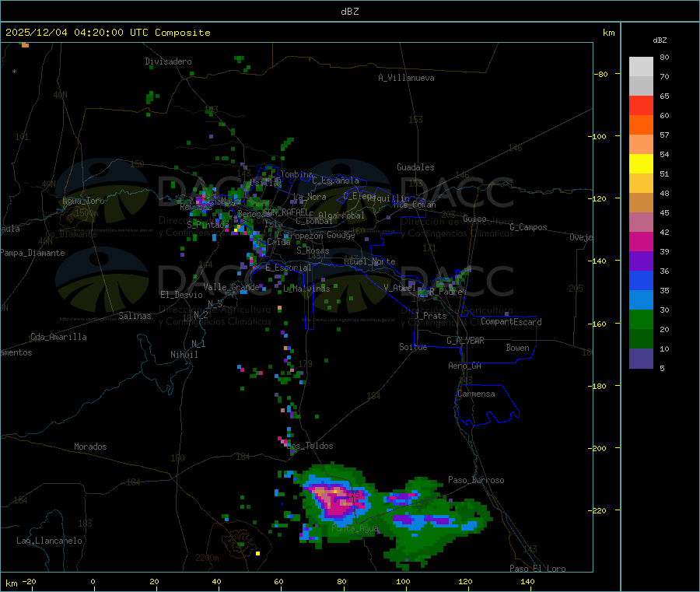Click the 'Salinas' location label
The width and height of the screenshot is (700, 592).
(x=135, y=316)
